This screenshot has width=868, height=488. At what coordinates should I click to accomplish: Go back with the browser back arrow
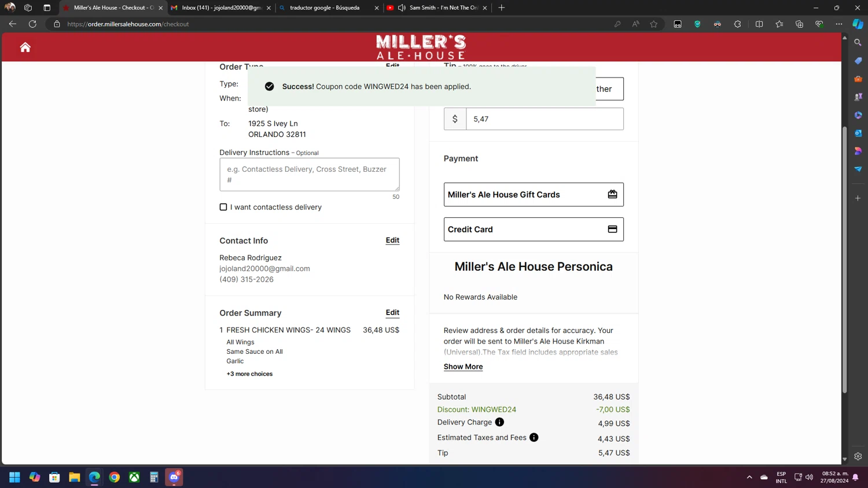click(13, 24)
